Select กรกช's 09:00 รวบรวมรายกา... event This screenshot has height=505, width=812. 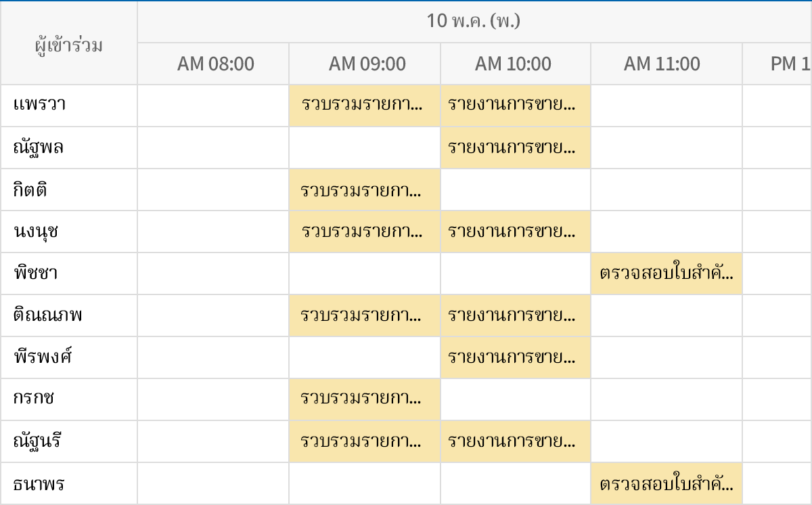364,399
